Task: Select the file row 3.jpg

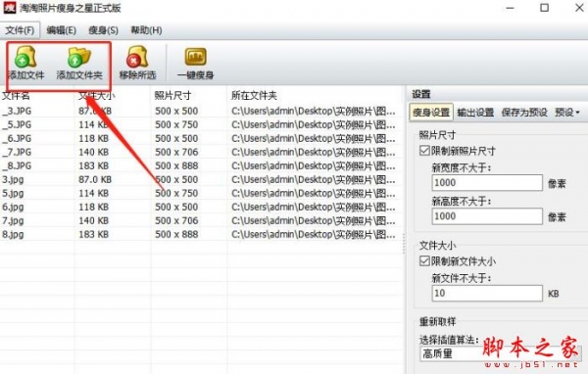Action: click(201, 179)
